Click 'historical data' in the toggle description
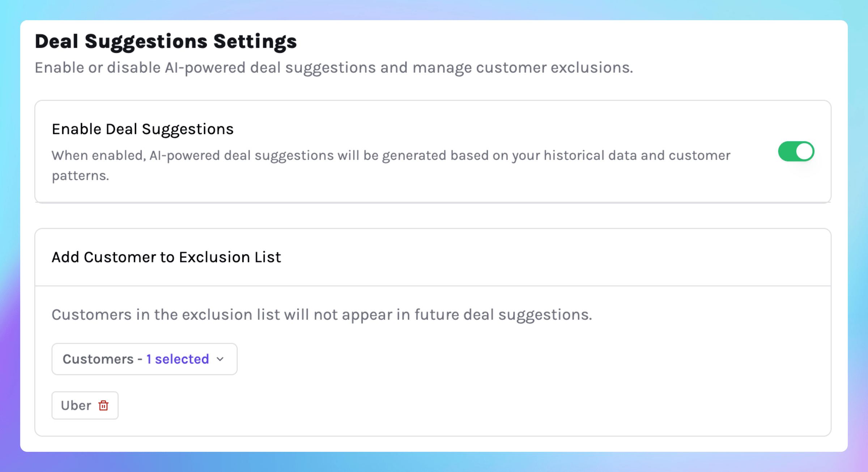The height and width of the screenshot is (472, 868). click(590, 155)
